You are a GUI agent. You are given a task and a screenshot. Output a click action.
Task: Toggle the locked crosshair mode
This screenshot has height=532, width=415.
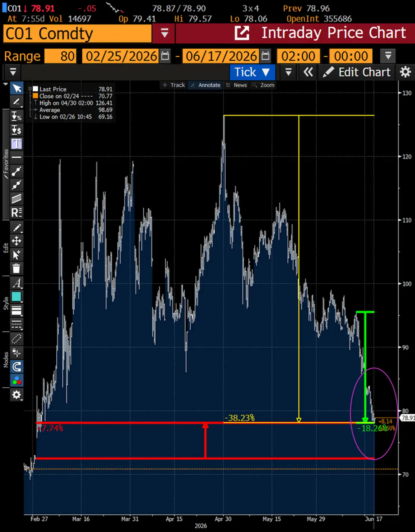[17, 353]
